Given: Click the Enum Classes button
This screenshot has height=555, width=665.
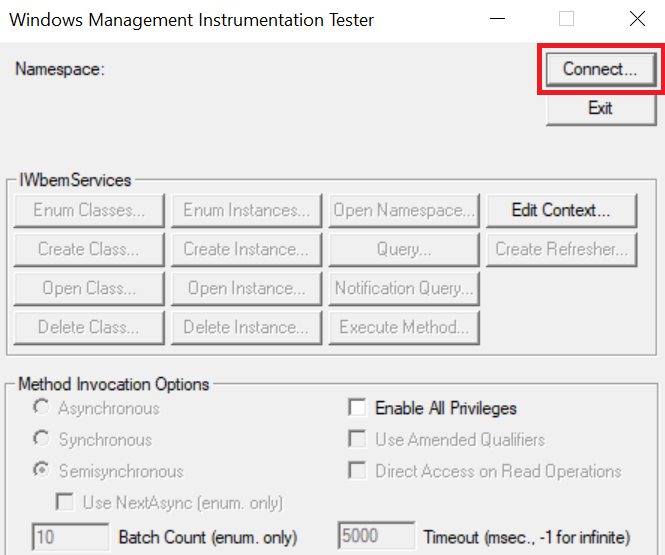Looking at the screenshot, I should click(89, 210).
